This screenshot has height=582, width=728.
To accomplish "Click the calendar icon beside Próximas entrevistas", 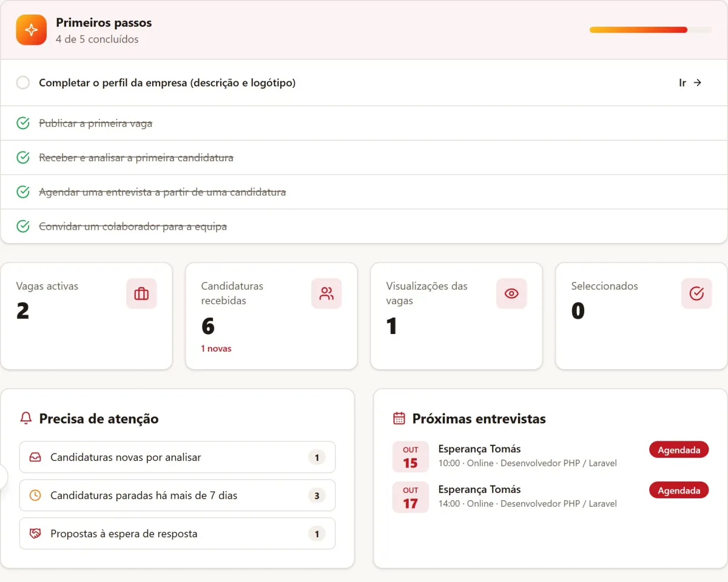I will (399, 418).
